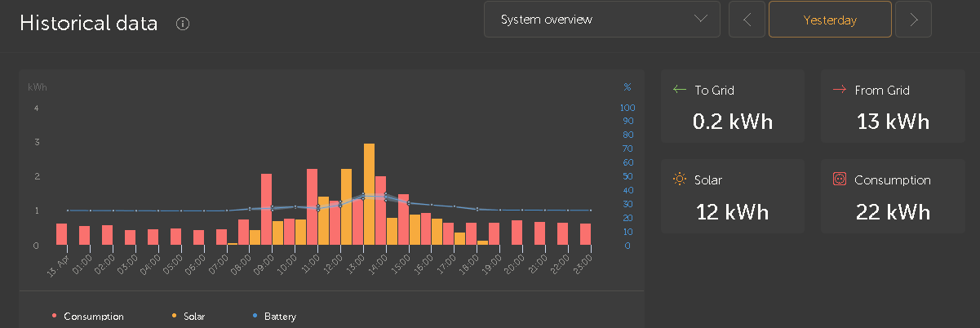Go to the previous day arrow
Image resolution: width=980 pixels, height=328 pixels.
click(747, 20)
